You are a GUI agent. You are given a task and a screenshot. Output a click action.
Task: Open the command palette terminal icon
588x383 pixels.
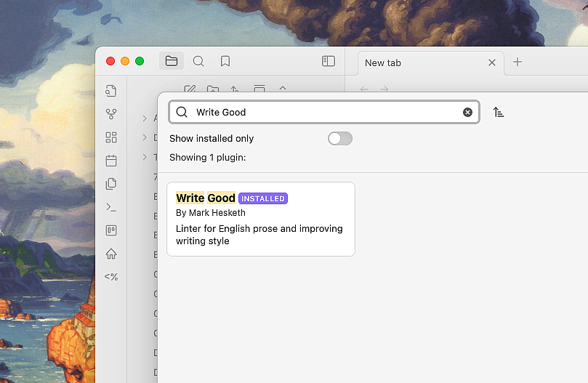(111, 207)
